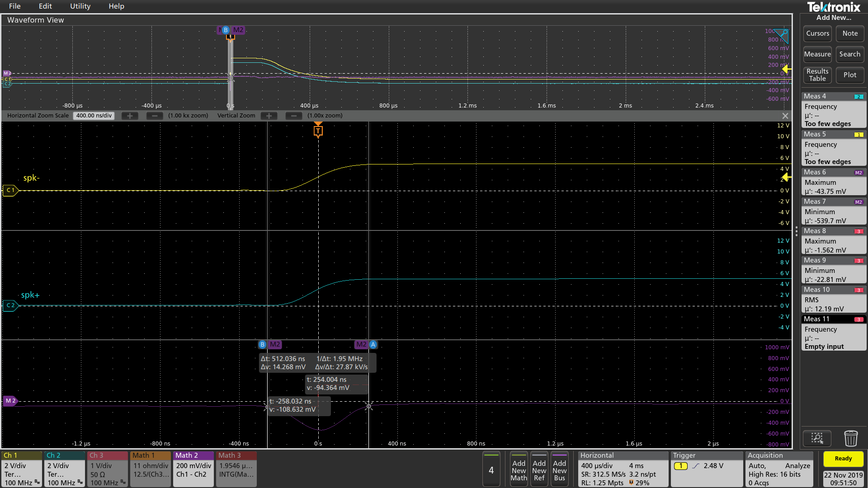Open the Trigger settings badge
This screenshot has height=488, width=868.
point(706,469)
